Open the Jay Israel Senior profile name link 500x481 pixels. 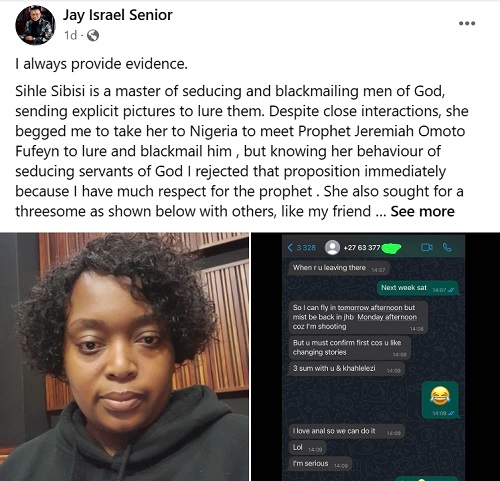(x=118, y=15)
